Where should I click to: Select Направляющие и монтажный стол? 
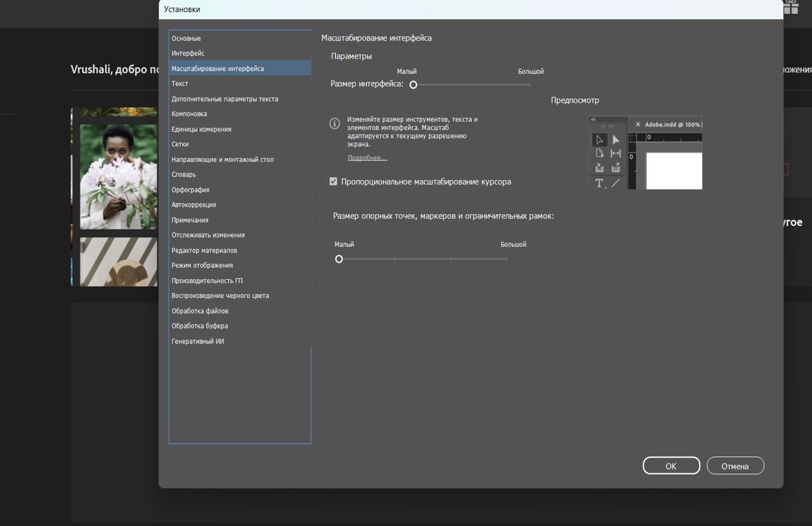(240, 159)
